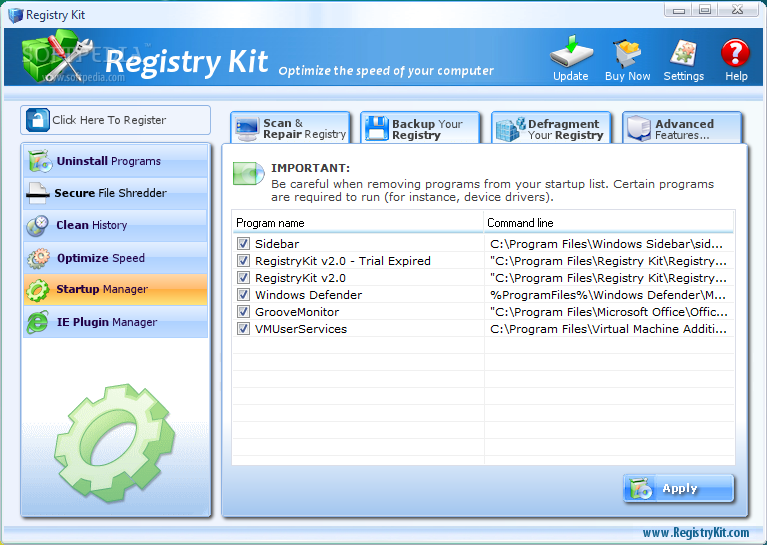
Task: Click the Optimize Speed gear icon
Action: pyautogui.click(x=39, y=258)
